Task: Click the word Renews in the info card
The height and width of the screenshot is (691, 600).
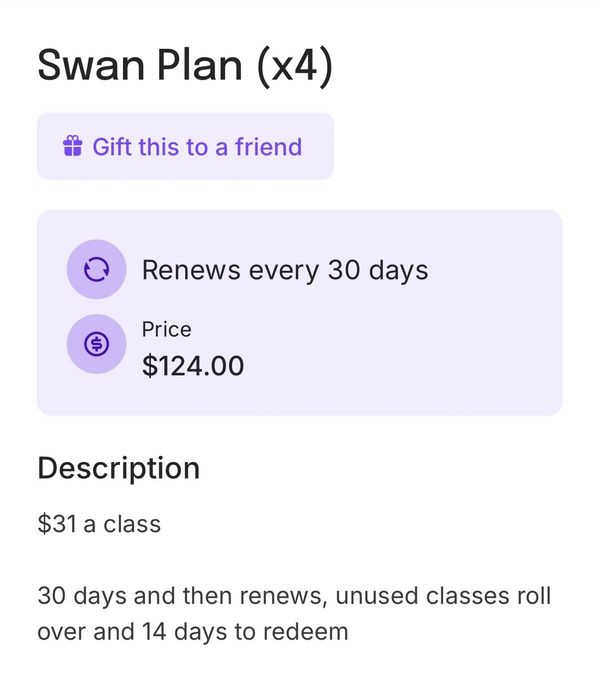Action: coord(190,270)
